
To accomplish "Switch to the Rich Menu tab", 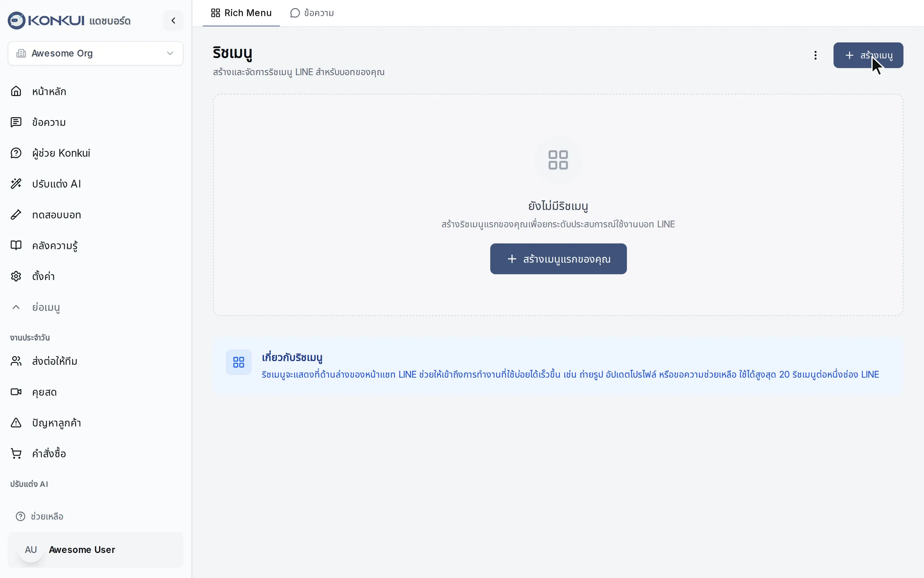I will (241, 13).
